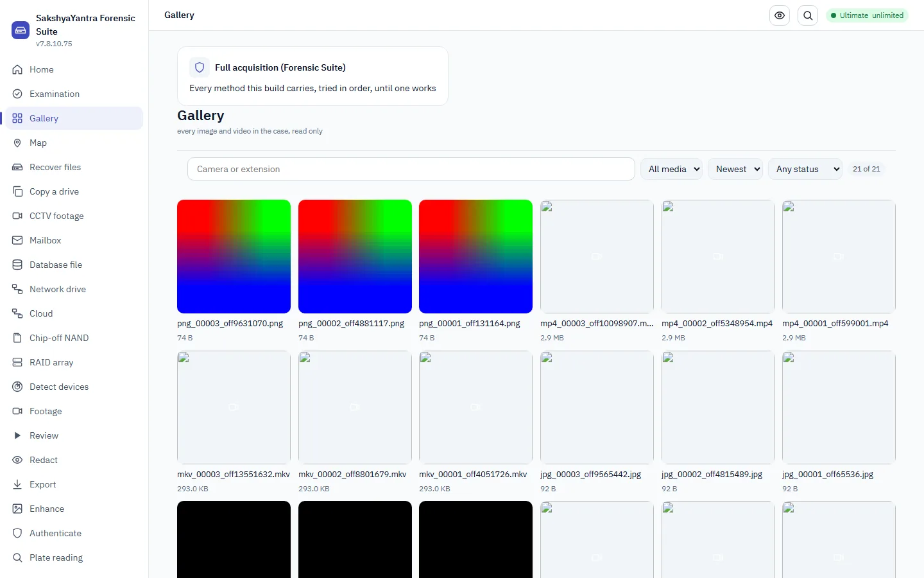Screen dimensions: 924x578
Task: Click the Map pin icon
Action: point(17,143)
